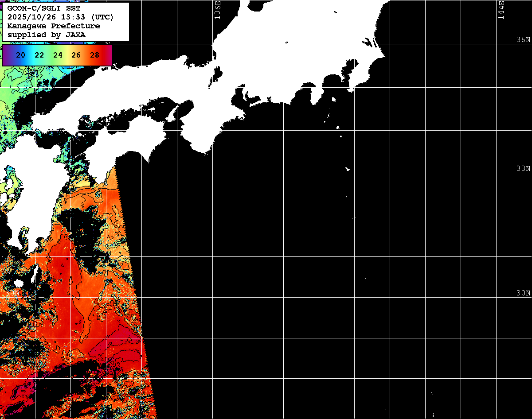Select the 26 value on the color scale
Image resolution: width=532 pixels, height=419 pixels.
pos(76,55)
